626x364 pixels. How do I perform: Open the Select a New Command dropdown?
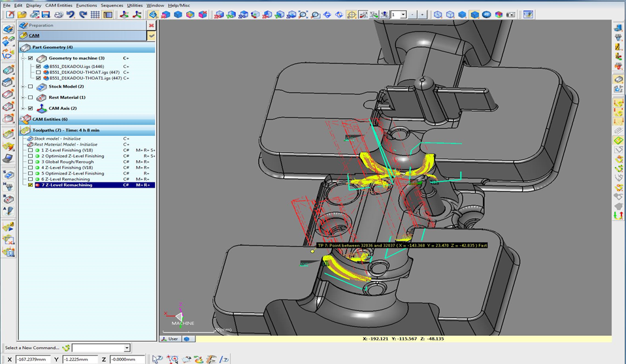[127, 348]
